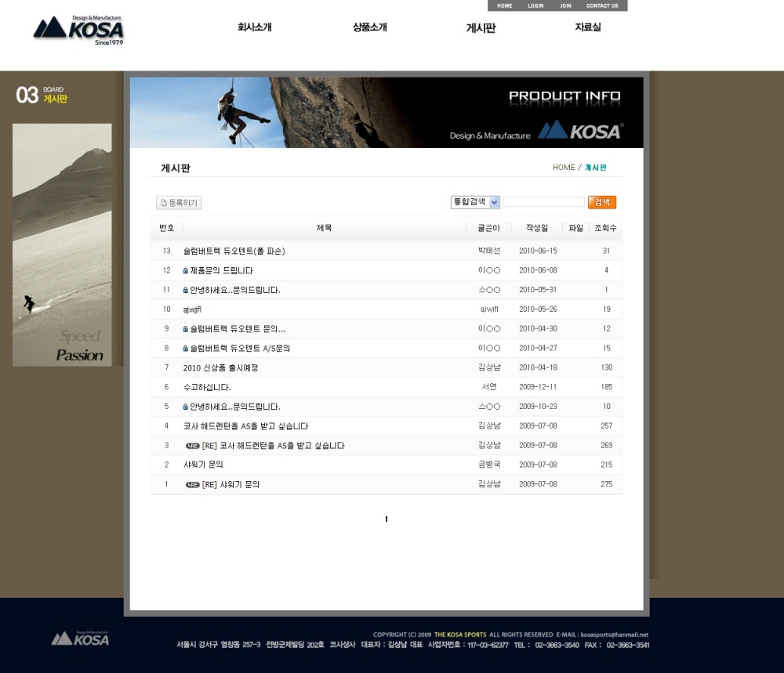
Task: Click HOME in the breadcrumb path
Action: (563, 168)
